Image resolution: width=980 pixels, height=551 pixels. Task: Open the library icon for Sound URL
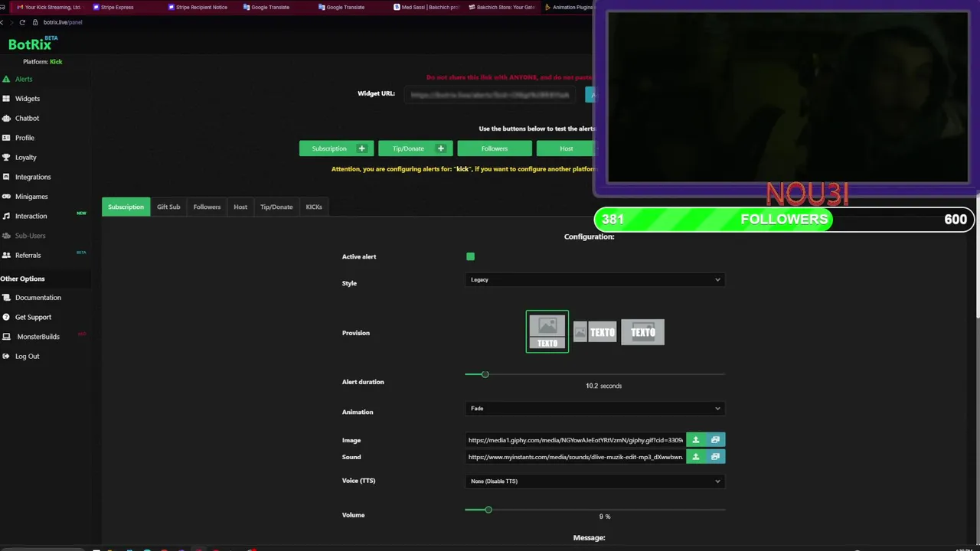[715, 457]
